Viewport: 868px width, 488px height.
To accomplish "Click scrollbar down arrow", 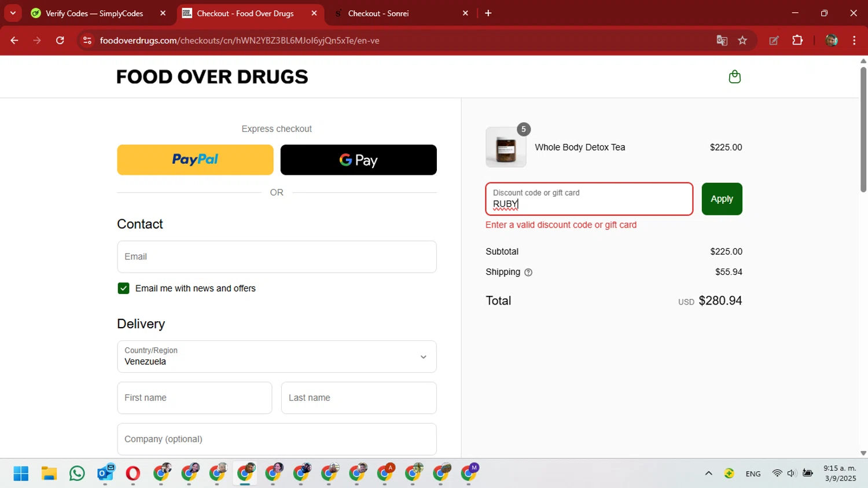I will click(863, 453).
